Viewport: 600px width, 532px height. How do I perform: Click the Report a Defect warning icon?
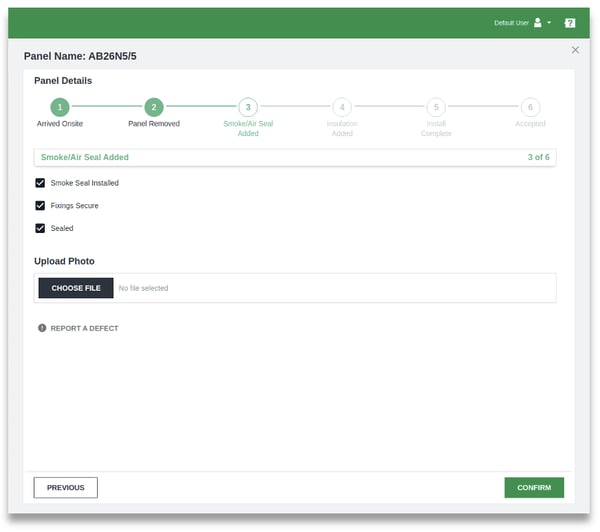pyautogui.click(x=42, y=328)
